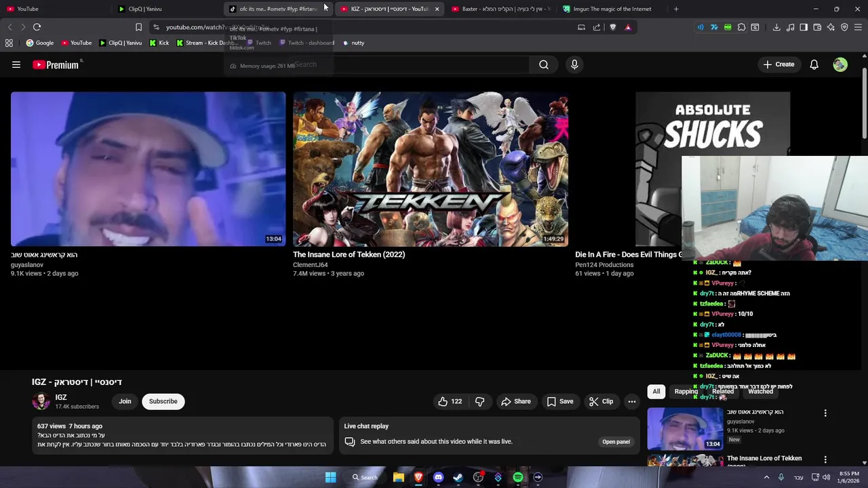This screenshot has width=868, height=488.
Task: Open the YouTube guide hamburger menu
Action: click(16, 64)
